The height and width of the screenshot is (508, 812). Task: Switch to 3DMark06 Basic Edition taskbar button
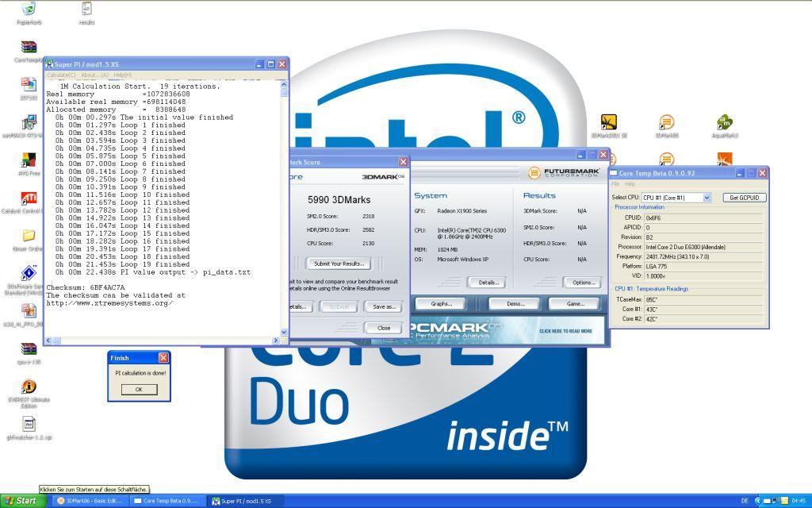click(90, 501)
